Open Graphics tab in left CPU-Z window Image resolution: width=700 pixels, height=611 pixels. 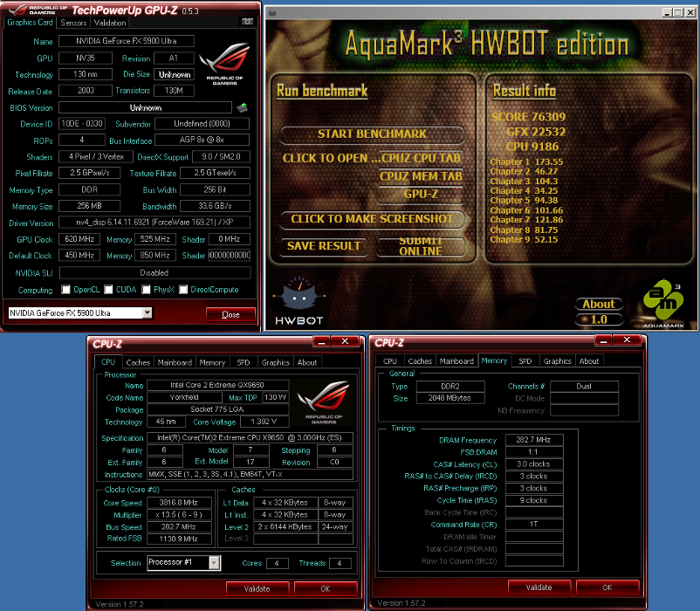tap(276, 362)
